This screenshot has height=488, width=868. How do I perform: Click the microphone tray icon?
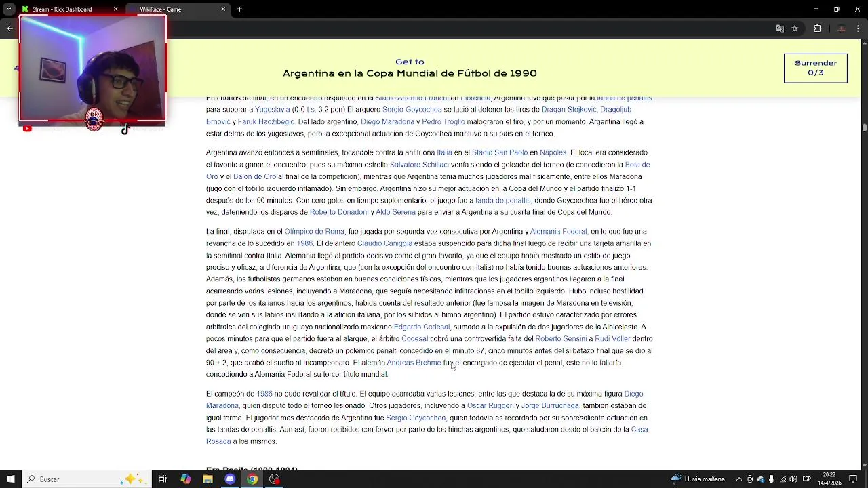pos(771,479)
